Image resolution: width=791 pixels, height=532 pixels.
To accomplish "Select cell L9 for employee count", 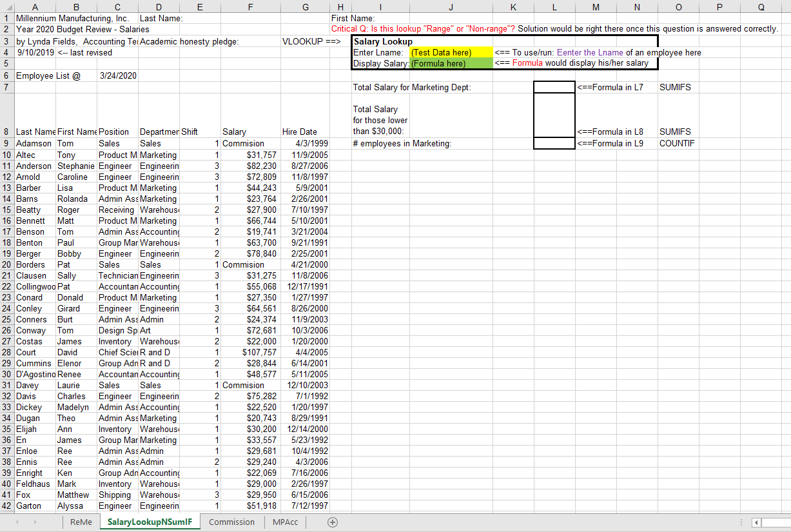I will 554,143.
